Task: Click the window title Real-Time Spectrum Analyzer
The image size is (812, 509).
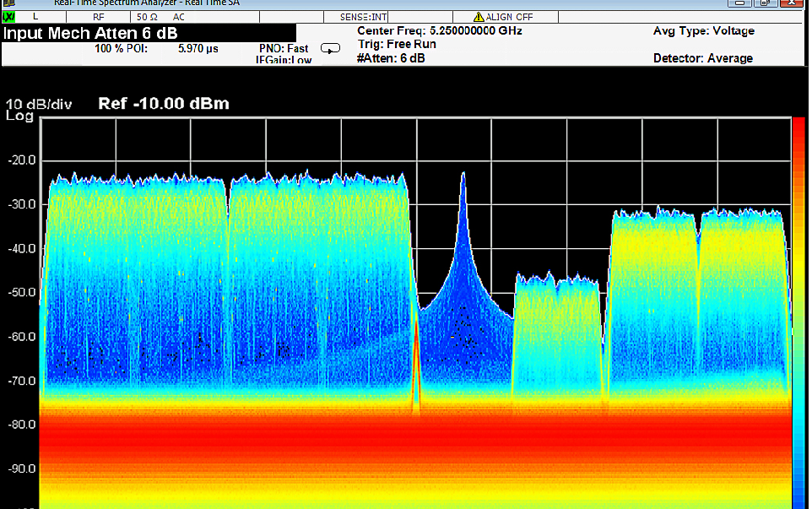Action: 147,3
